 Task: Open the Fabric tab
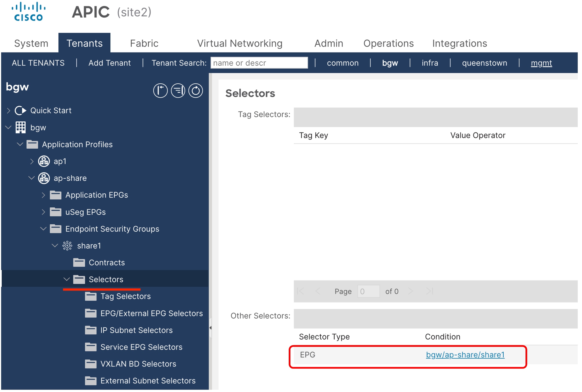point(144,43)
